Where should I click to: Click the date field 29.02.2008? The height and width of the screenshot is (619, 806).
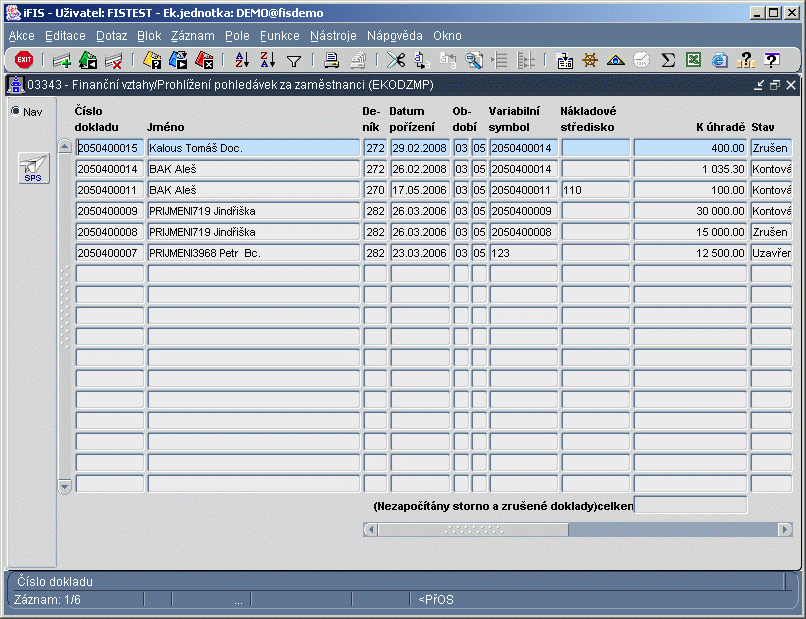[x=420, y=148]
